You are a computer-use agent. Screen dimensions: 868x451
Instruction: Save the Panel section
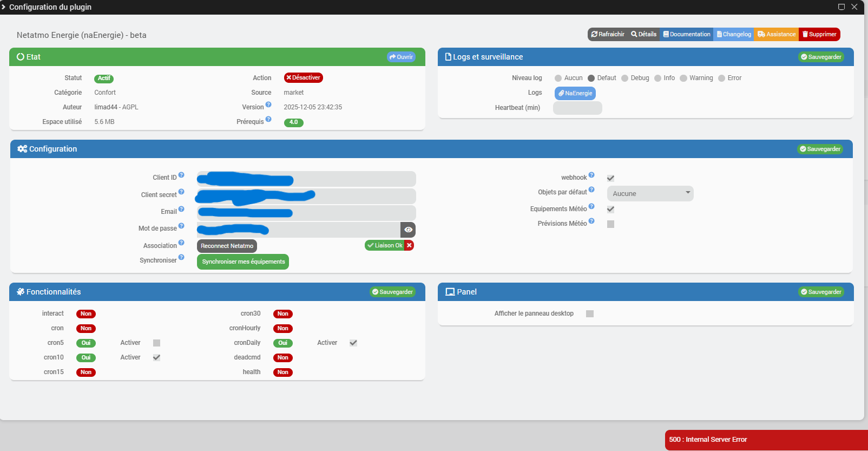(821, 292)
